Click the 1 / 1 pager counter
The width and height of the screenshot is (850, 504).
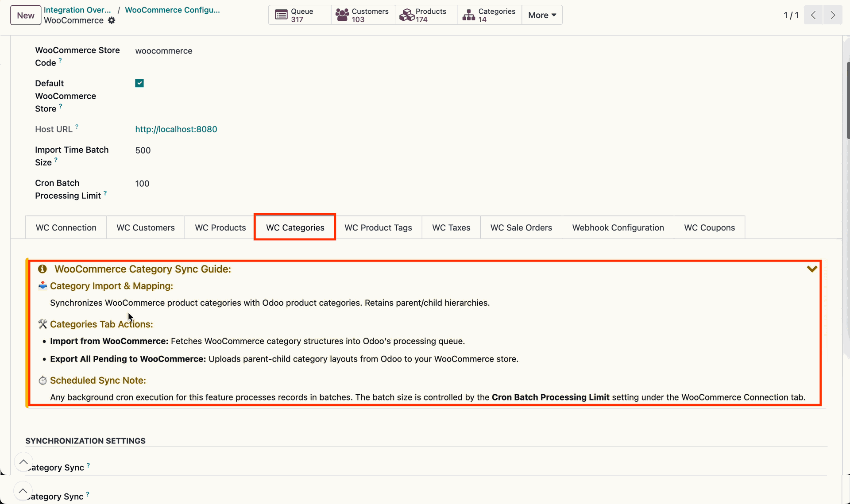(x=791, y=15)
